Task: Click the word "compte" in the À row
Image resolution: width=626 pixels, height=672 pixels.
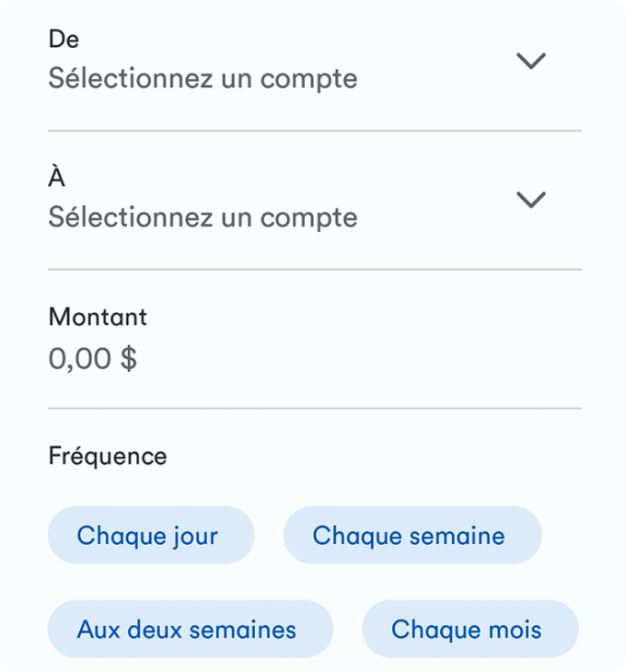Action: tap(309, 218)
